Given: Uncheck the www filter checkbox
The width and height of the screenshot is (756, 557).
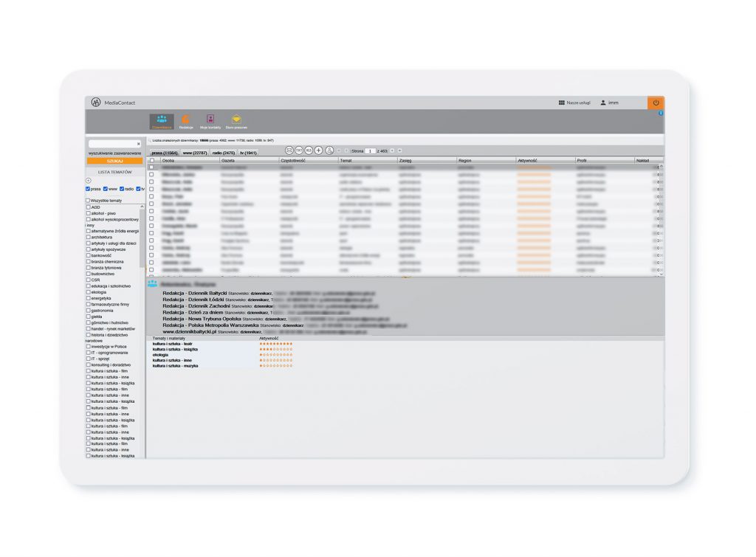Looking at the screenshot, I should pyautogui.click(x=105, y=189).
